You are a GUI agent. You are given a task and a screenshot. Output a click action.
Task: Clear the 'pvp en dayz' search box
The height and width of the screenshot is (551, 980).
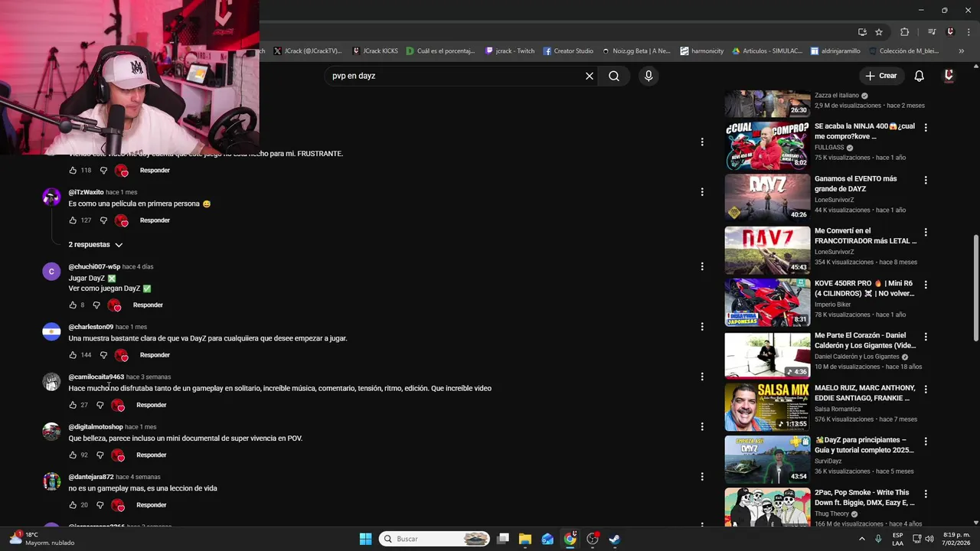590,76
